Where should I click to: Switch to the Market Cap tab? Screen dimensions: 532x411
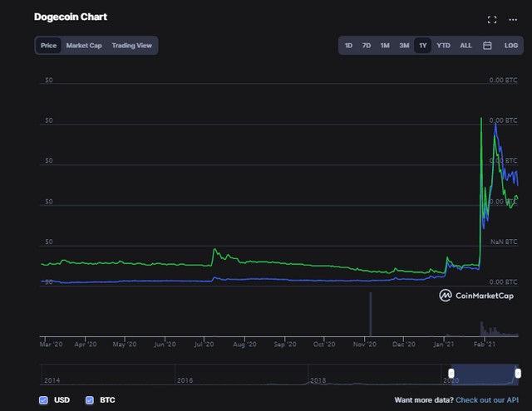point(84,46)
